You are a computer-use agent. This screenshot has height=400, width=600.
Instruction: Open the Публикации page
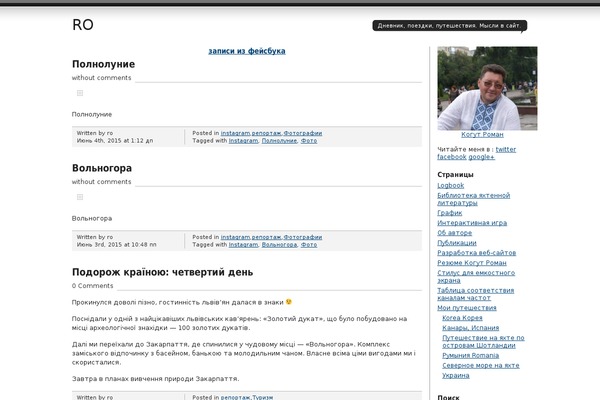pyautogui.click(x=457, y=243)
